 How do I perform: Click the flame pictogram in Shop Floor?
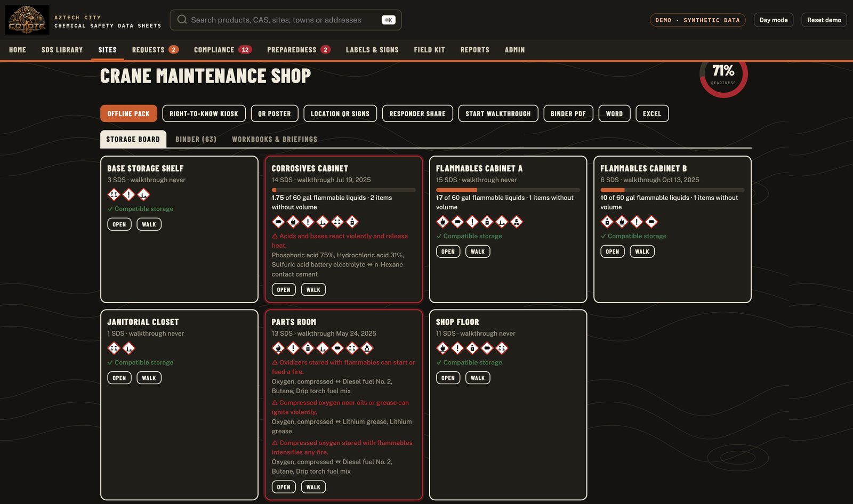point(442,348)
